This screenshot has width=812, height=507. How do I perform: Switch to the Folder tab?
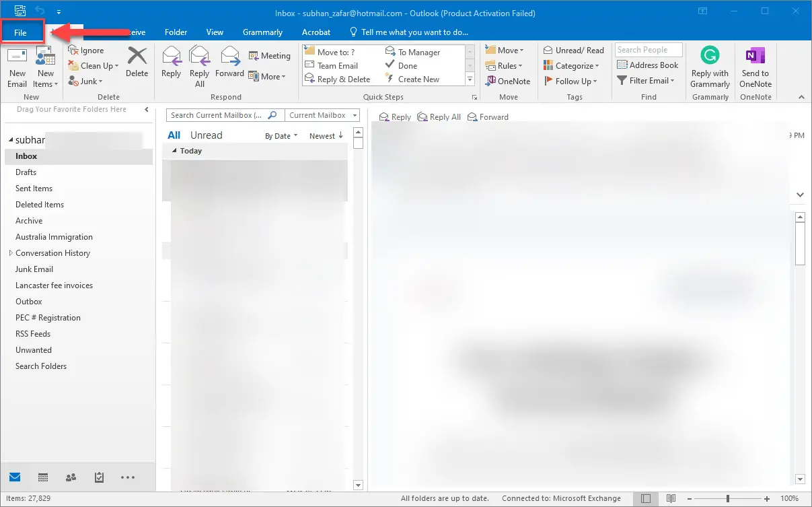coord(176,32)
